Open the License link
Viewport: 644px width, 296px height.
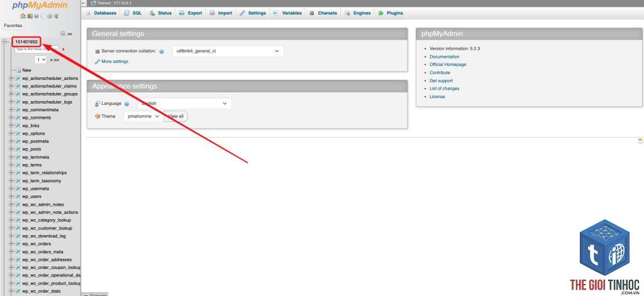click(x=437, y=97)
